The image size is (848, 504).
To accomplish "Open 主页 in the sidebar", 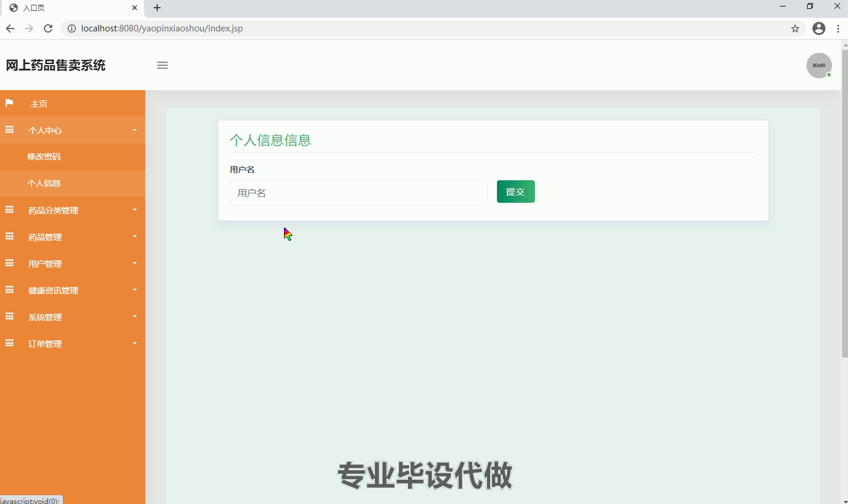I will (72, 104).
